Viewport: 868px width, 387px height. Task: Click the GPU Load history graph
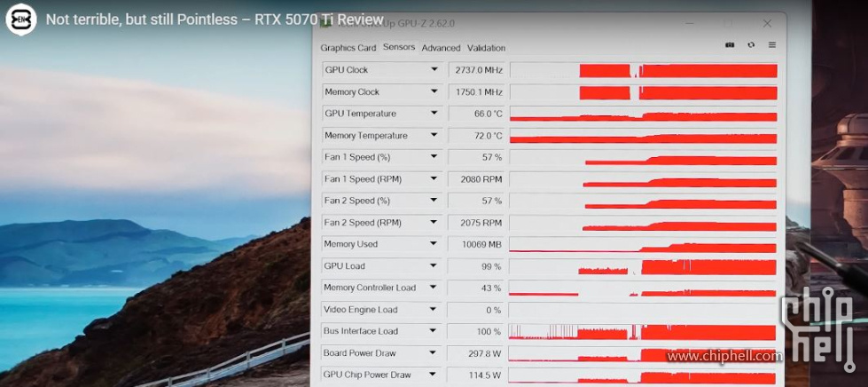pos(643,266)
